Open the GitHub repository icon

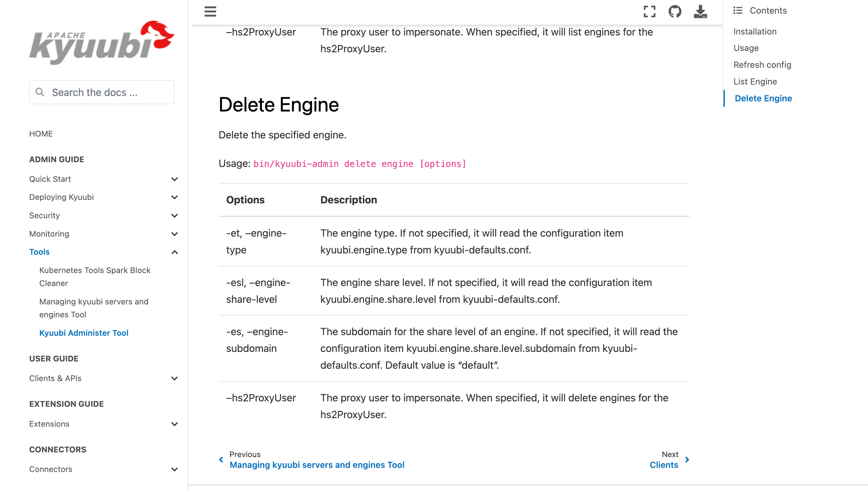click(x=675, y=11)
